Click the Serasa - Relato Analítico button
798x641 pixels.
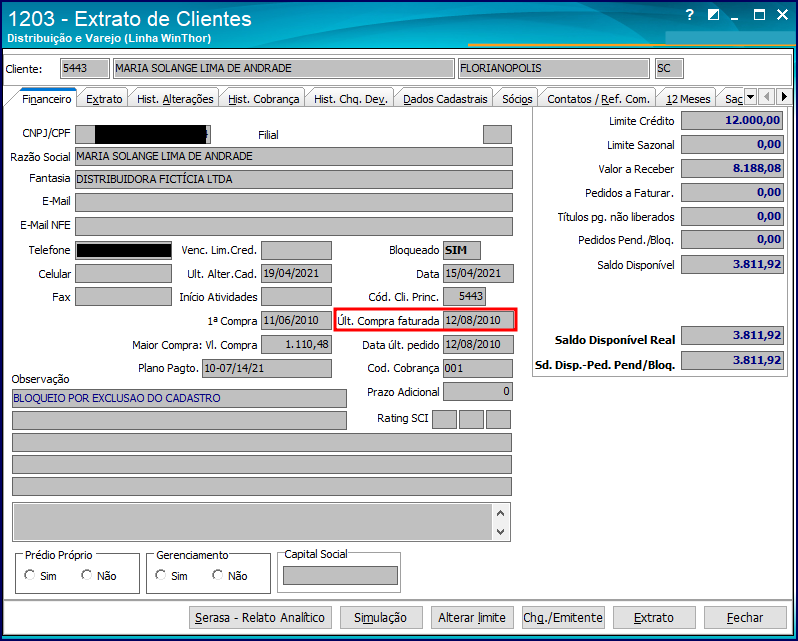pyautogui.click(x=260, y=618)
